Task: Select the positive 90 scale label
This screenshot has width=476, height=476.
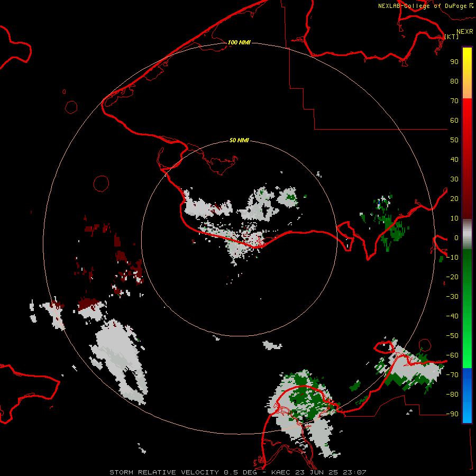Action: tap(454, 62)
